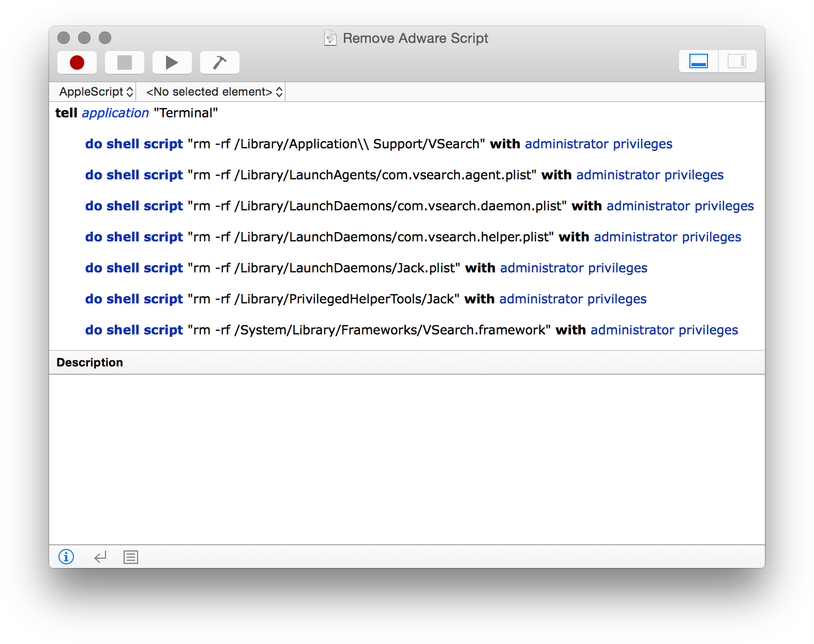814x644 pixels.
Task: Minimize the script editor window
Action: 84,38
